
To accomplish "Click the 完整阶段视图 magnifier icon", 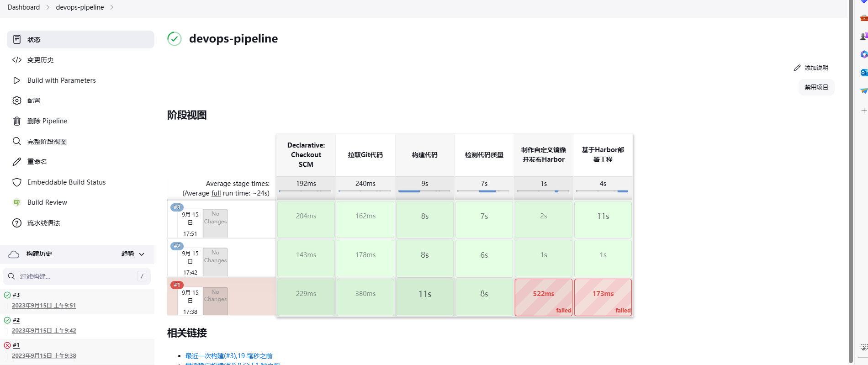I will [17, 141].
